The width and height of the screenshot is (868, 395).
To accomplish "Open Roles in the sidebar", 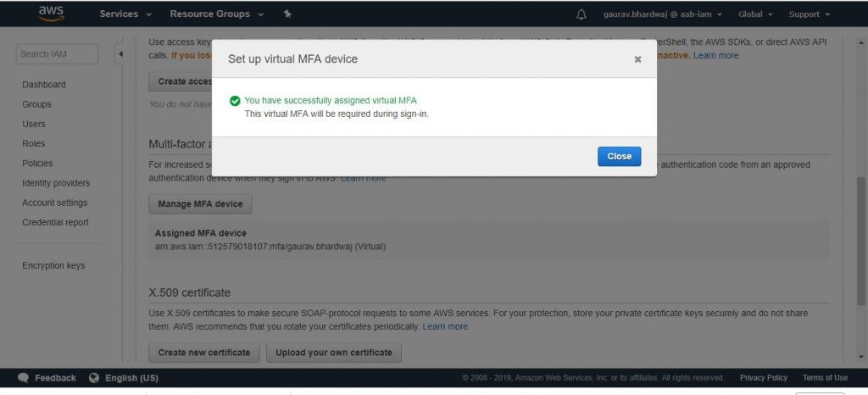I will pyautogui.click(x=33, y=144).
